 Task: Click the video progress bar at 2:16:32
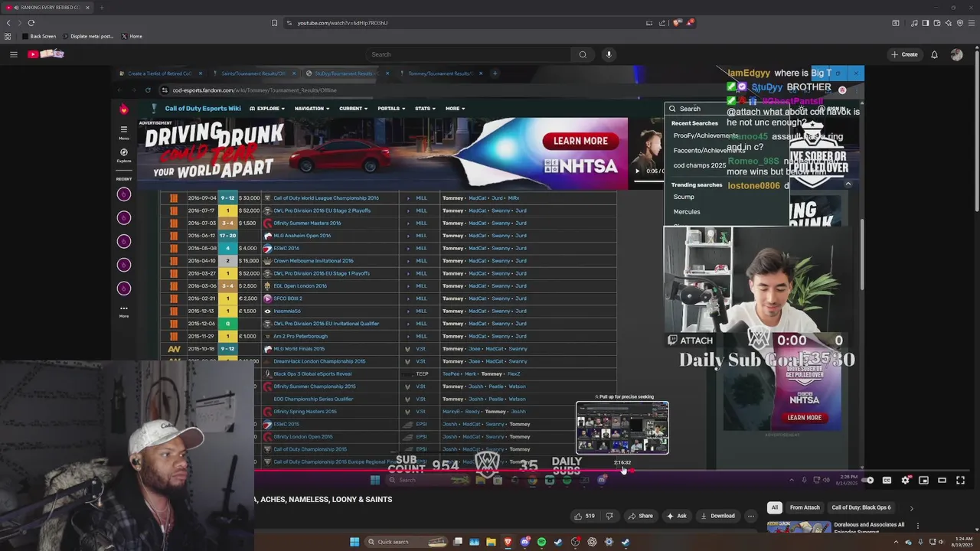623,471
